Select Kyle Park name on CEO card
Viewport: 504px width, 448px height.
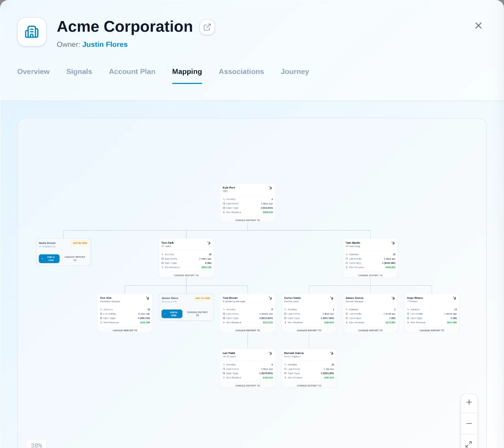(x=229, y=188)
